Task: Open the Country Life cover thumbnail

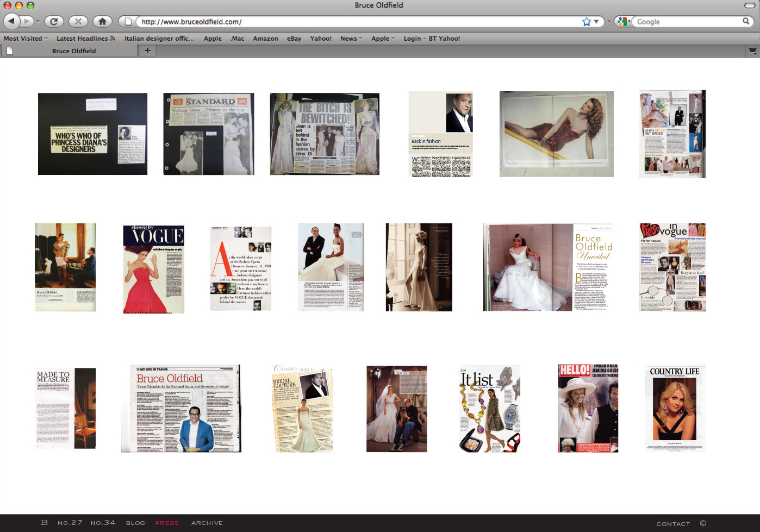Action: point(674,409)
